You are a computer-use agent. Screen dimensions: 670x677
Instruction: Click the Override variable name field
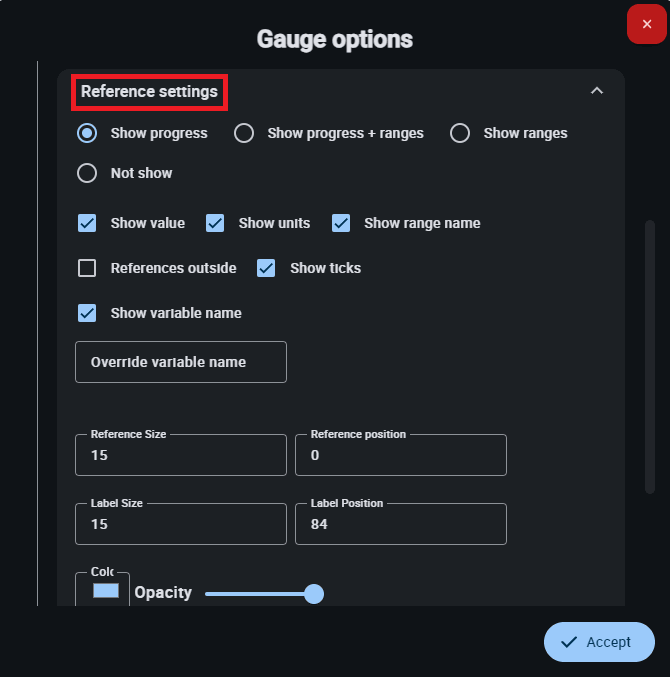tap(181, 362)
